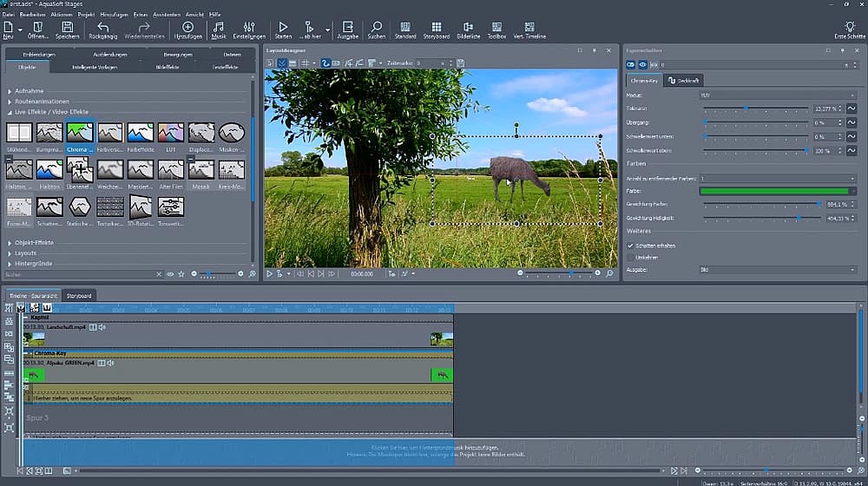Viewport: 868px width, 486px height.
Task: Select the Alpaka GREEN.mp4 clip thumbnail
Action: (34, 375)
